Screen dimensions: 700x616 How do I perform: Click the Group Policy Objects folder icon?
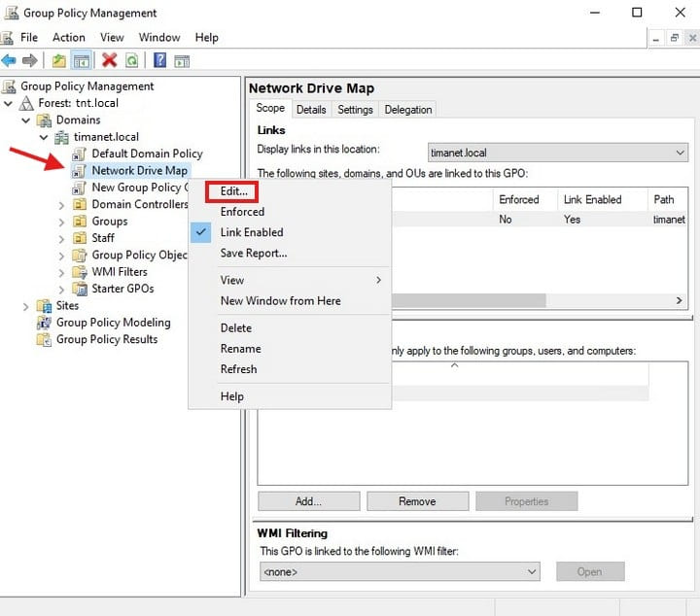pos(80,256)
